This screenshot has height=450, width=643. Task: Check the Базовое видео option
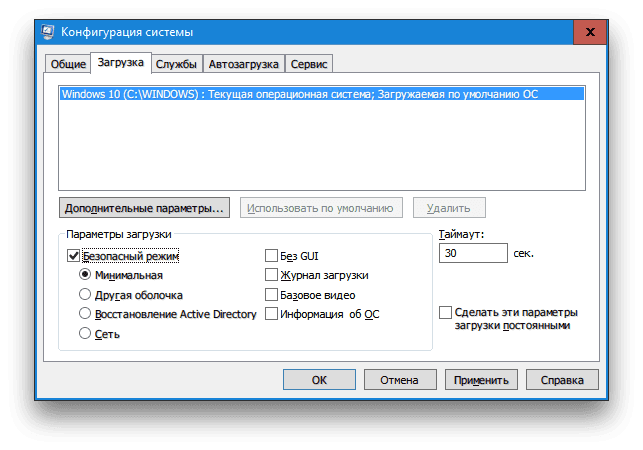tap(271, 295)
